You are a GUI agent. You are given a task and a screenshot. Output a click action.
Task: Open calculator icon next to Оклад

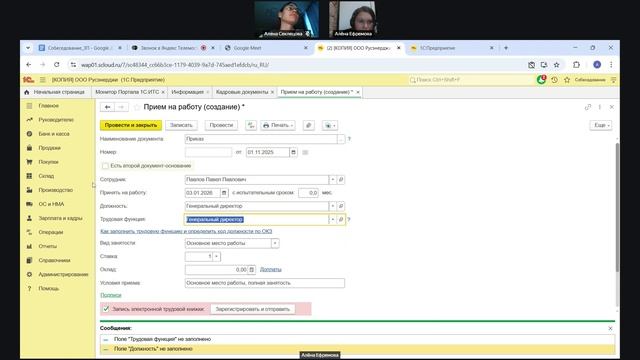point(251,269)
